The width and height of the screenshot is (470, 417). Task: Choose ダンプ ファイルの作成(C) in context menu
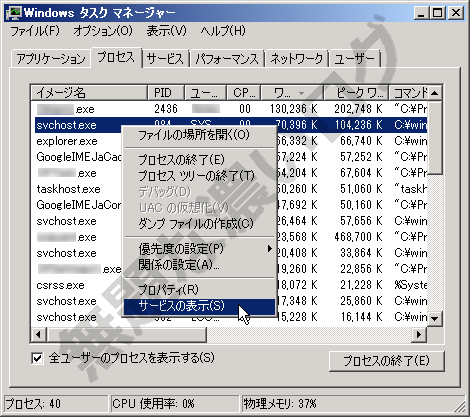199,224
